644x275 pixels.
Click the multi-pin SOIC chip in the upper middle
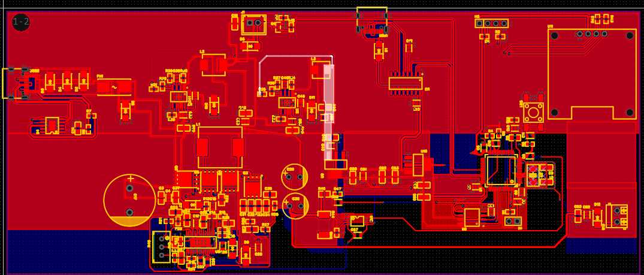click(405, 83)
